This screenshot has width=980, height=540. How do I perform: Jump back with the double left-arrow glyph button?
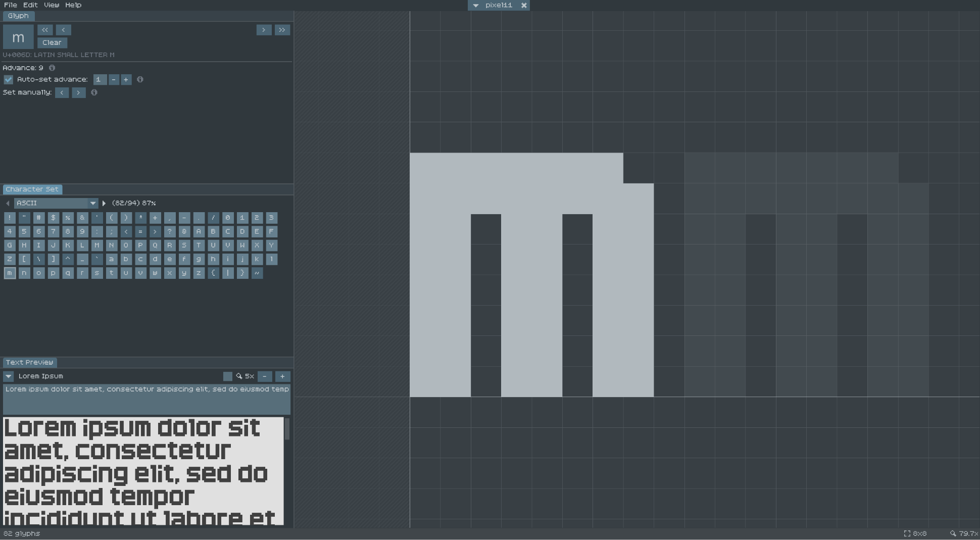(x=45, y=30)
